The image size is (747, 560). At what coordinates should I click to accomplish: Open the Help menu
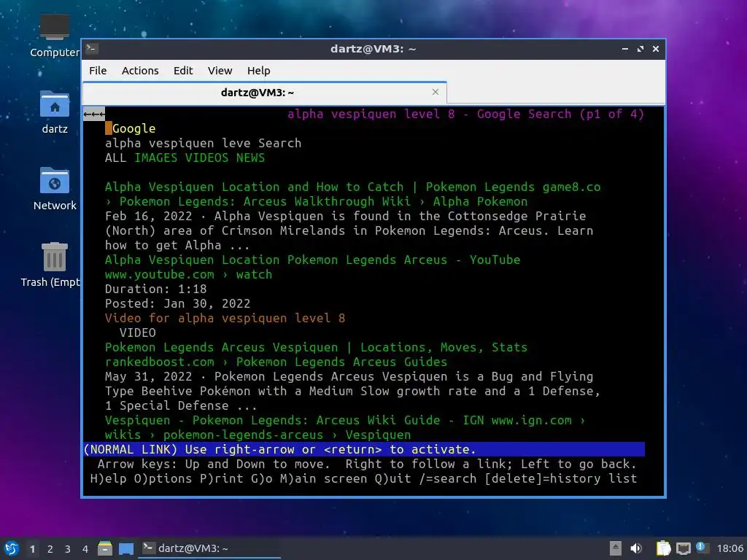259,71
